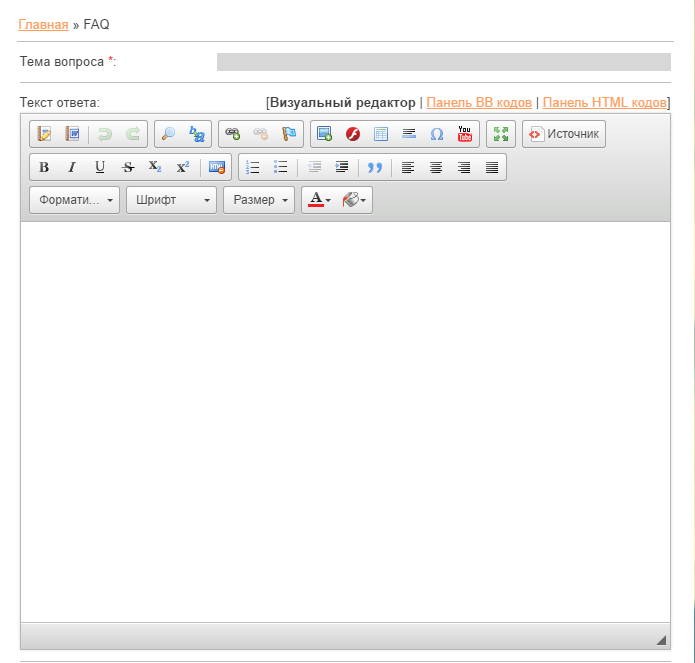Toggle italic text formatting
695x663 pixels.
72,167
